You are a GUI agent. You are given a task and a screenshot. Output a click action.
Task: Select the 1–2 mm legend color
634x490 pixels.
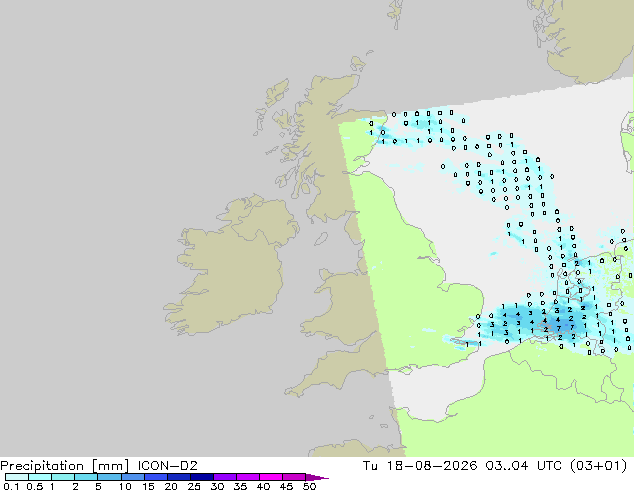[x=63, y=477]
